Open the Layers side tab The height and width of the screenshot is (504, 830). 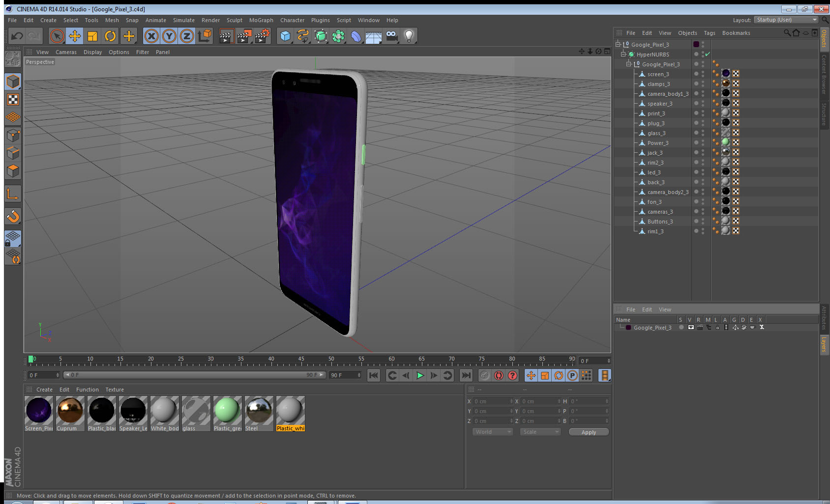(824, 344)
